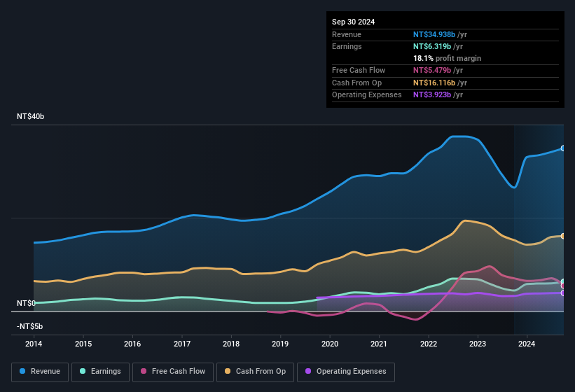Click the NT$6.319b earnings value
This screenshot has height=392, width=575.
(432, 46)
